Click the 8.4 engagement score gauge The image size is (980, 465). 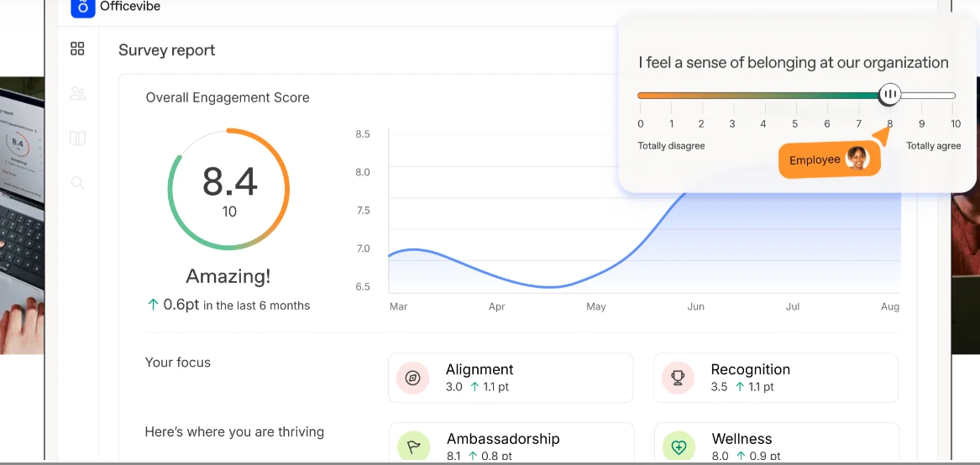tap(229, 190)
